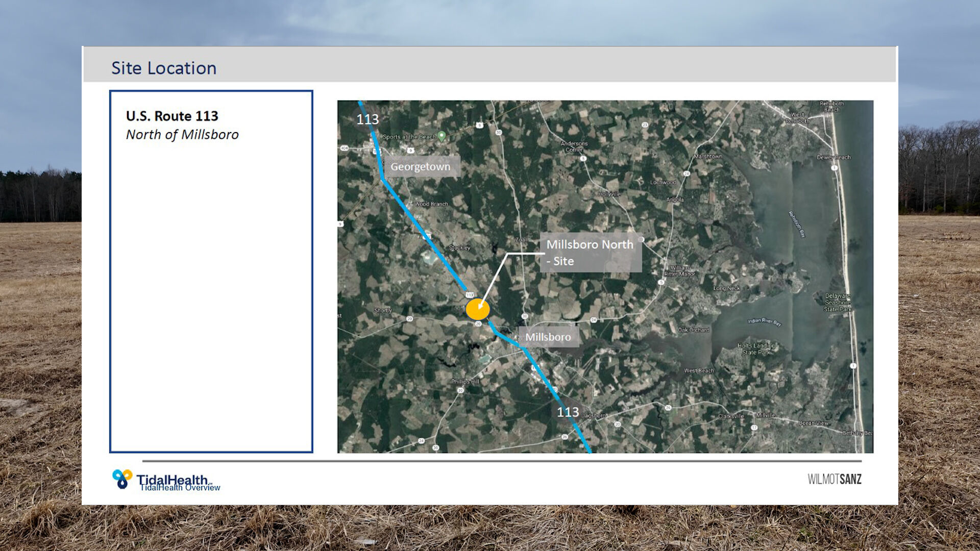Image resolution: width=980 pixels, height=551 pixels.
Task: Click the U.S. Route 113 heading text
Action: click(172, 116)
